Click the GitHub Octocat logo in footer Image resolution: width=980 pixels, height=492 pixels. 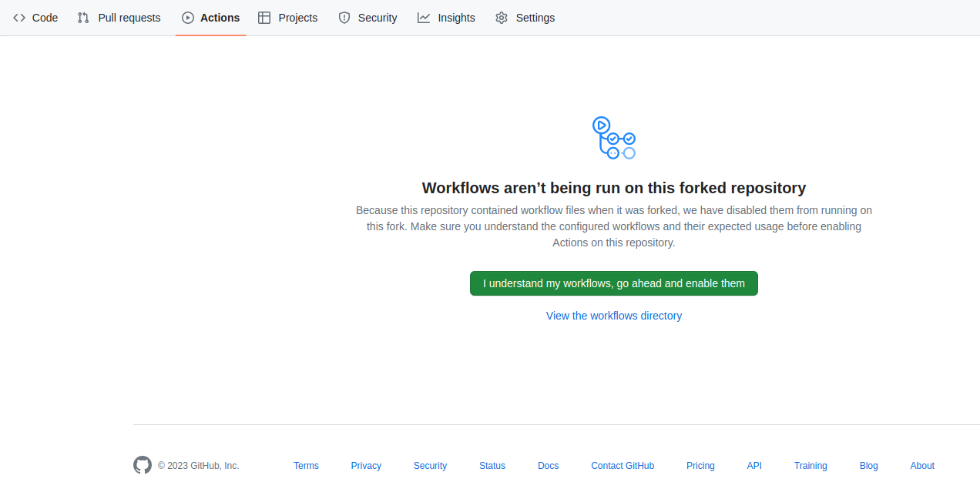[x=143, y=465]
